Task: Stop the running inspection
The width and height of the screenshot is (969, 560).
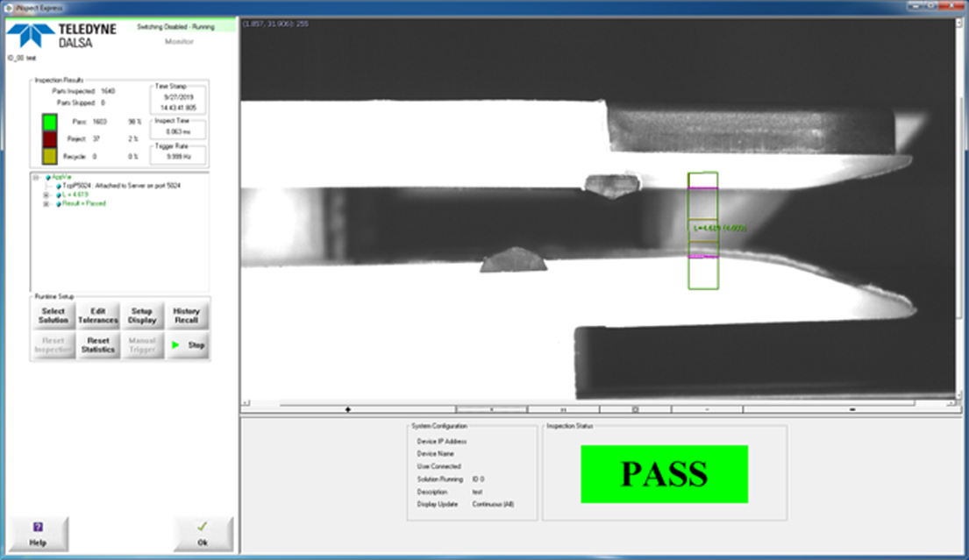Action: tap(187, 345)
